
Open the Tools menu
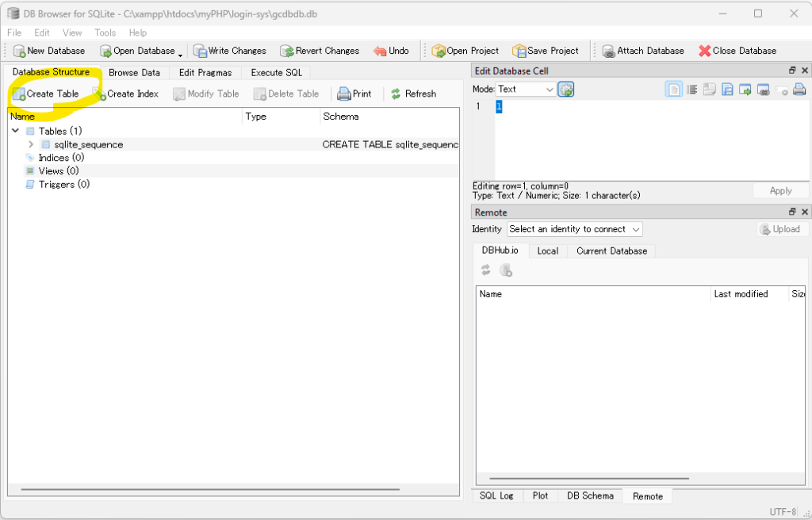[x=105, y=32]
